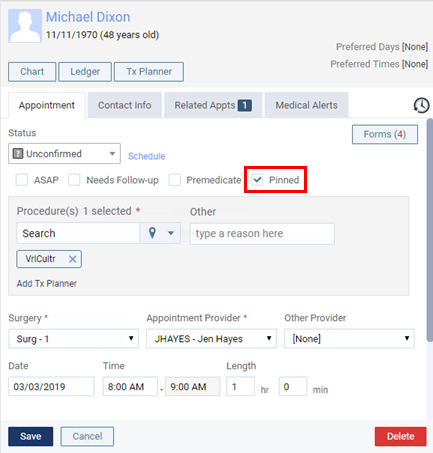Switch to the Contact Info tab
The height and width of the screenshot is (453, 433).
point(125,105)
